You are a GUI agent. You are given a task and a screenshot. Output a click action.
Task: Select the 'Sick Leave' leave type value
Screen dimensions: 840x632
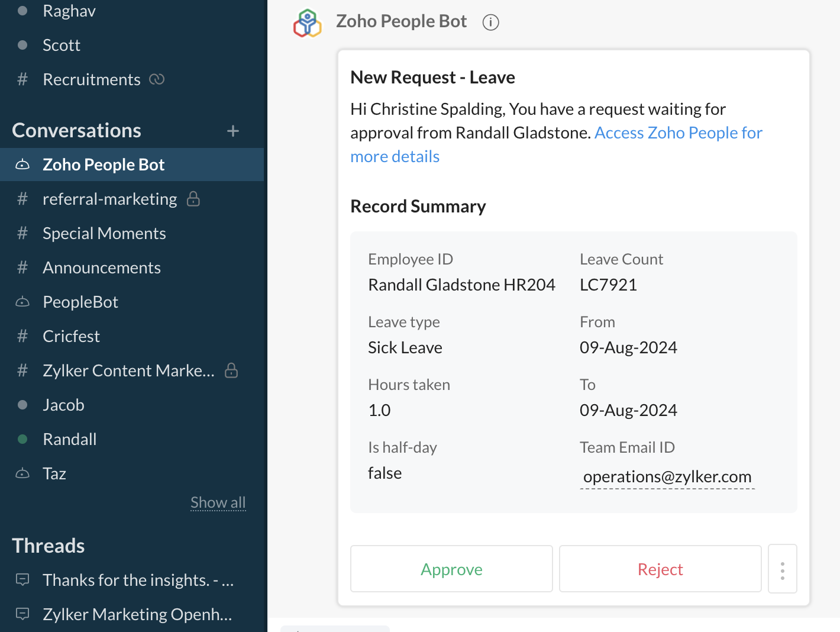[405, 347]
